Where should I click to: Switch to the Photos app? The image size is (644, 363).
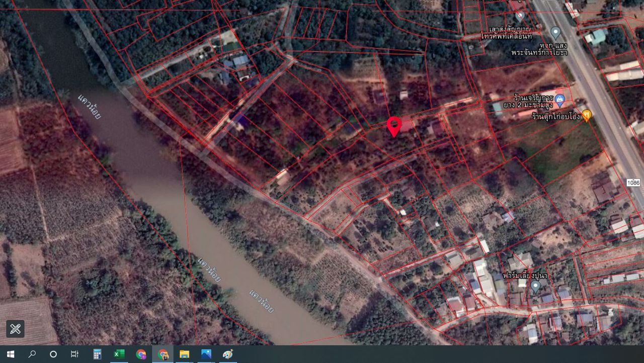point(206,354)
